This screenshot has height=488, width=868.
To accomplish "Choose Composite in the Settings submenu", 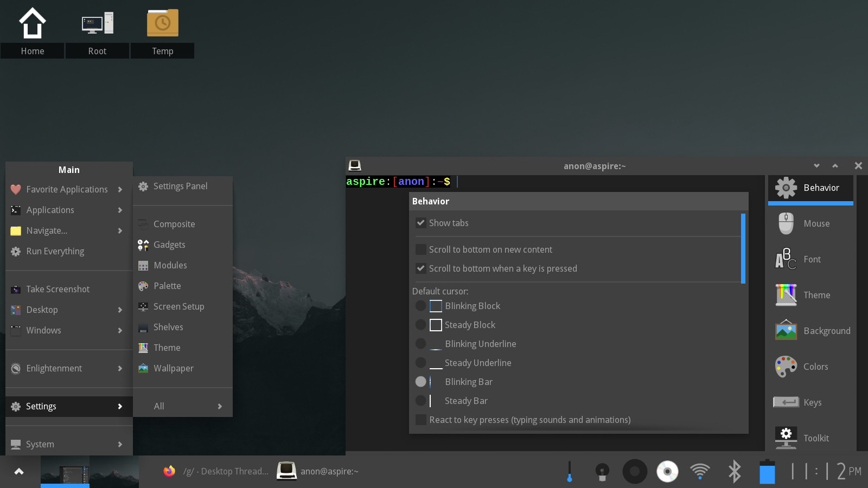I will pos(183,224).
